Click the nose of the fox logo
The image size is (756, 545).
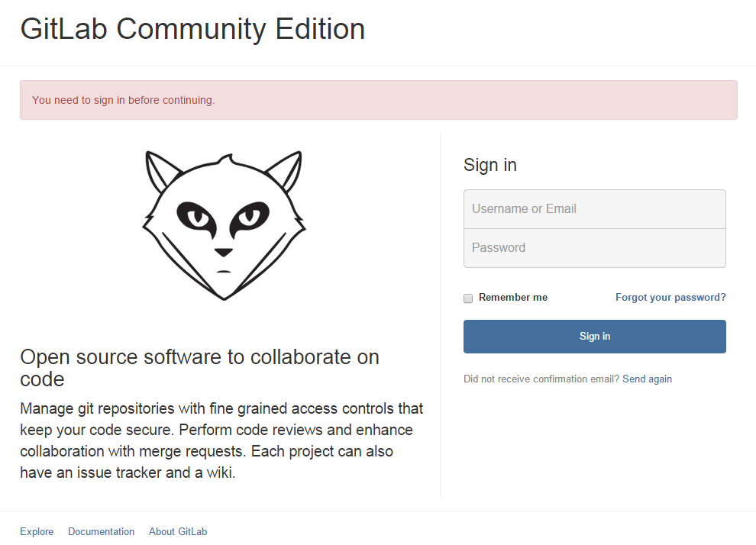click(224, 252)
